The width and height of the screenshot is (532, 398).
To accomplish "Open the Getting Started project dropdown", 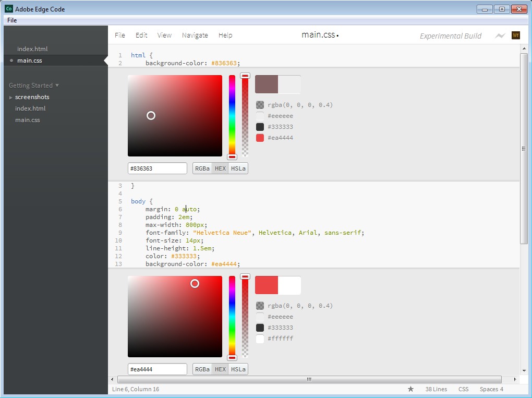I will point(34,86).
